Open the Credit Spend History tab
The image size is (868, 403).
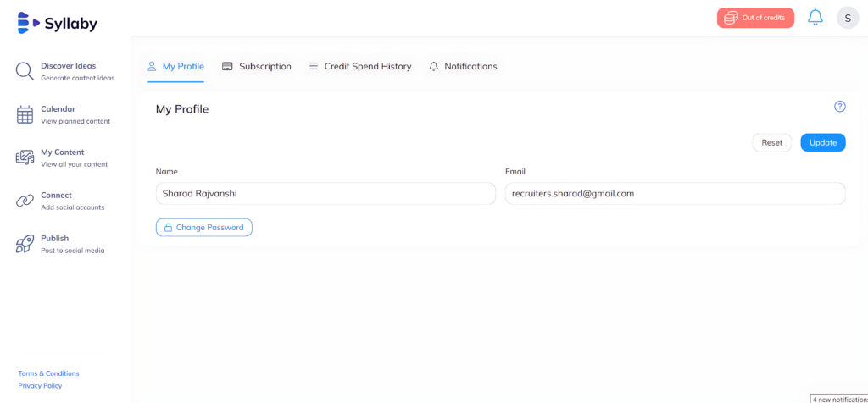point(359,66)
